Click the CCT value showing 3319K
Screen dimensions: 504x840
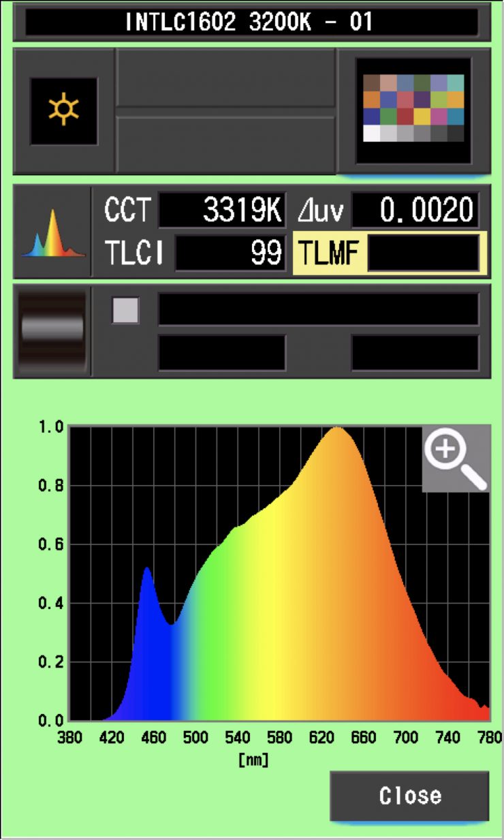coord(222,211)
